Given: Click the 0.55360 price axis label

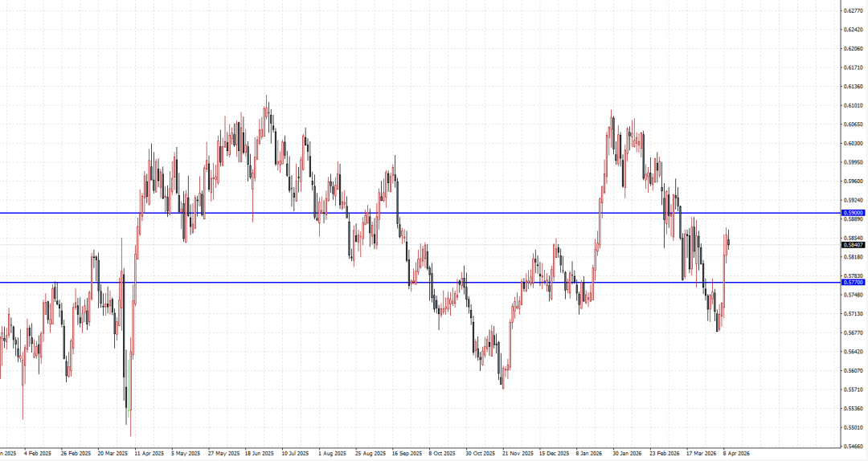Looking at the screenshot, I should click(854, 409).
